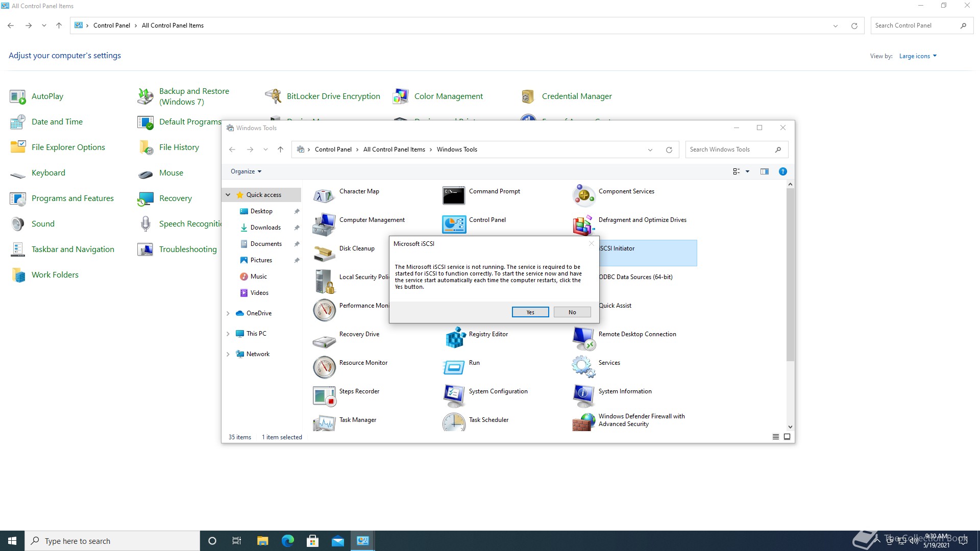980x551 pixels.
Task: Open Services gear icon
Action: point(583,367)
